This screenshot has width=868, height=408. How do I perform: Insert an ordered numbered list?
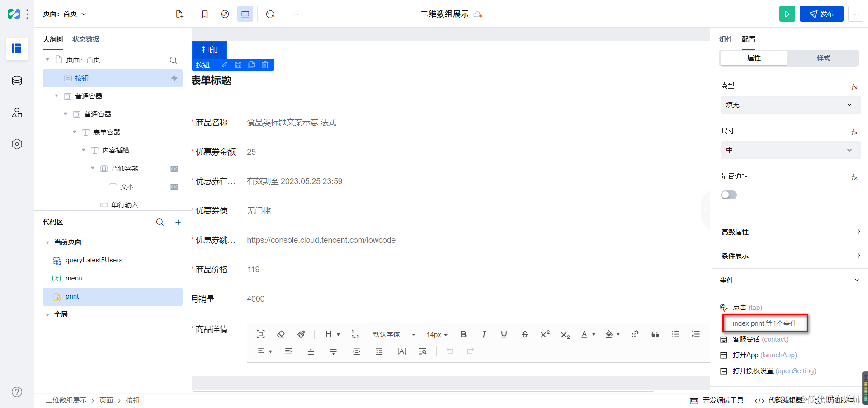pos(696,334)
